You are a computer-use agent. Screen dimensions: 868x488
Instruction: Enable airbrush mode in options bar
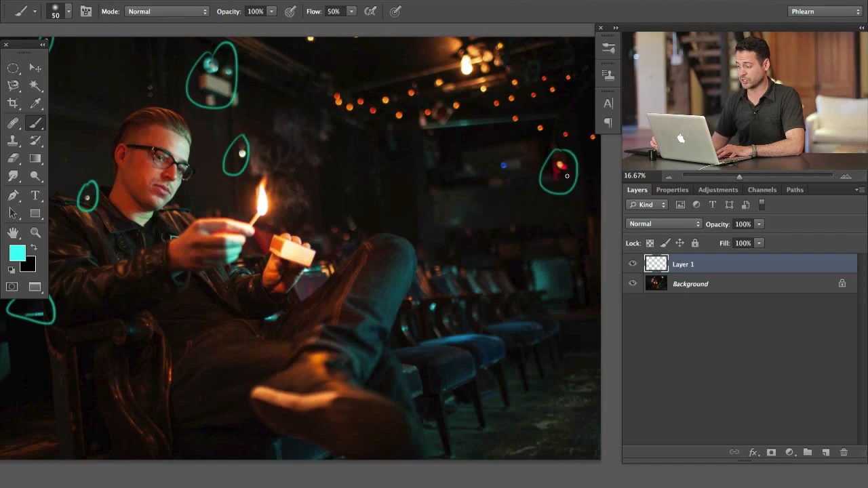tap(370, 12)
